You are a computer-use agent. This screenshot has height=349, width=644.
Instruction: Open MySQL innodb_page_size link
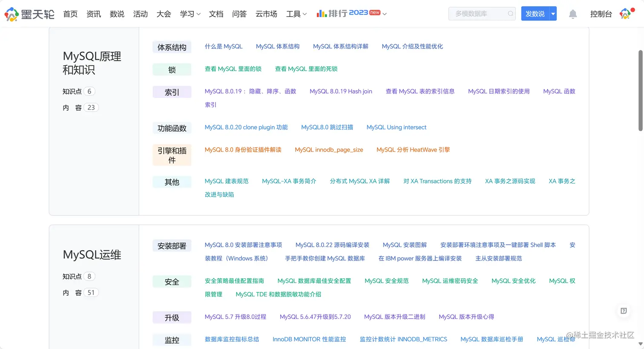(329, 150)
